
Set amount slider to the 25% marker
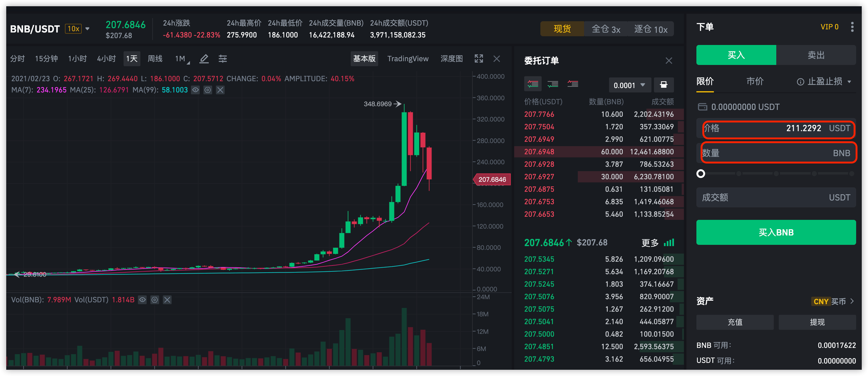[739, 174]
